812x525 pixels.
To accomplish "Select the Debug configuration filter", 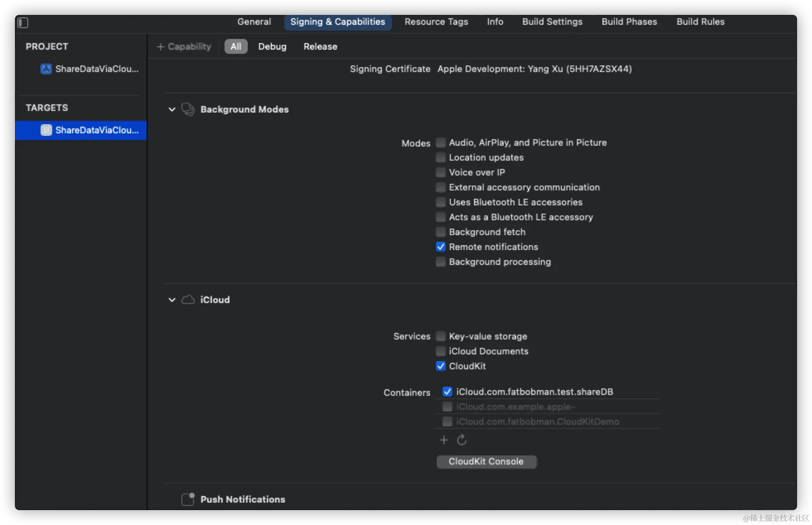I will [272, 46].
